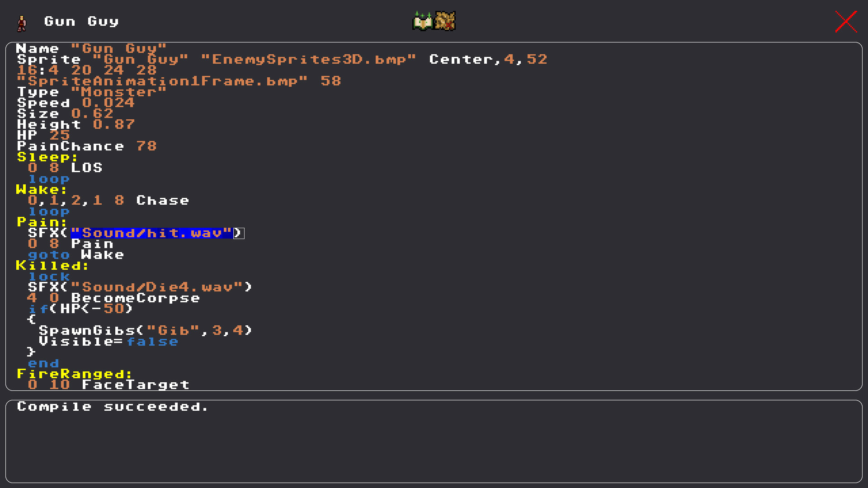Select the PainChance value 78
Screen dimensions: 868x488
[x=146, y=146]
